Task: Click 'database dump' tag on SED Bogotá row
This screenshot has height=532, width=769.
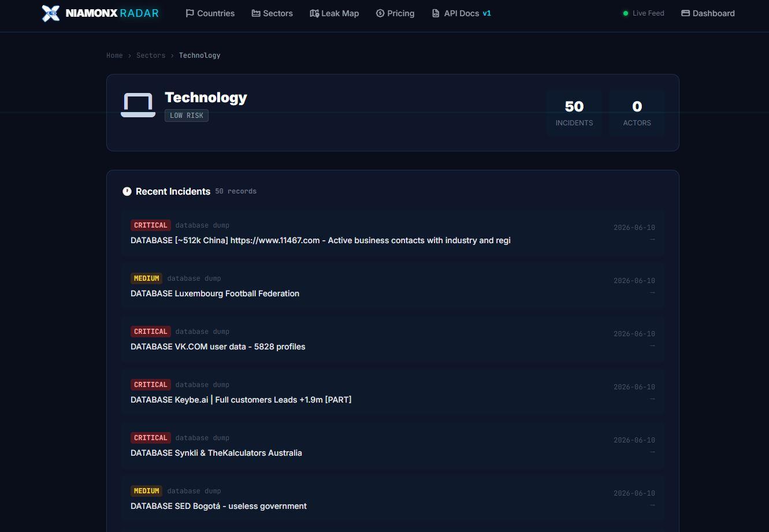Action: [x=194, y=491]
